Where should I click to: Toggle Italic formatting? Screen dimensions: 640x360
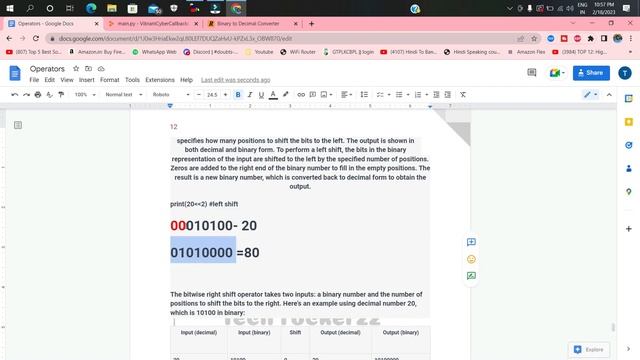(x=250, y=95)
